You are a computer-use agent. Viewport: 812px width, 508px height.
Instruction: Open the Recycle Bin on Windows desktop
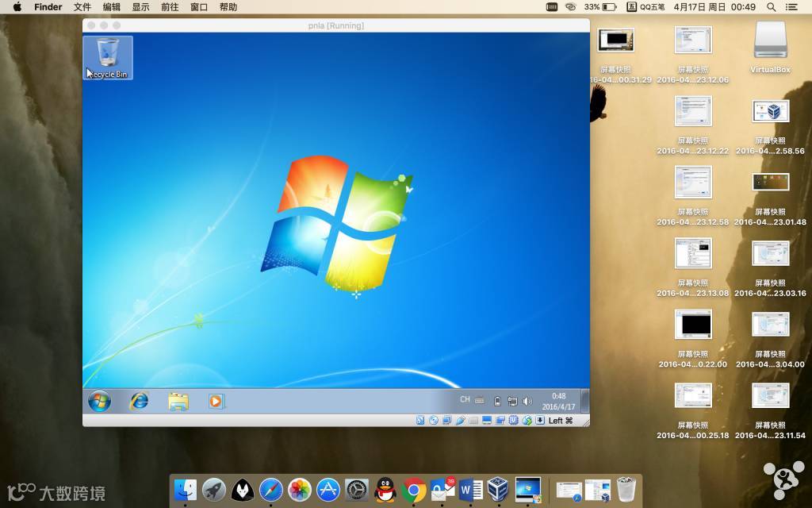point(108,57)
